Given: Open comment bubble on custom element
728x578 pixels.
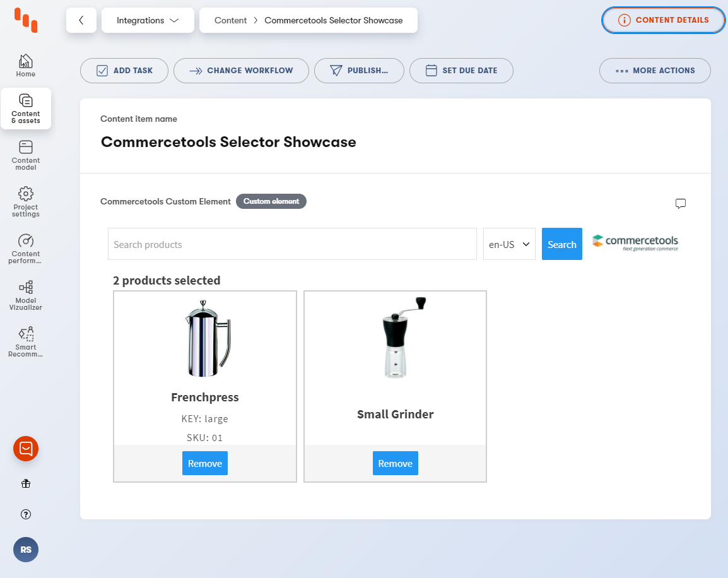Looking at the screenshot, I should tap(681, 203).
